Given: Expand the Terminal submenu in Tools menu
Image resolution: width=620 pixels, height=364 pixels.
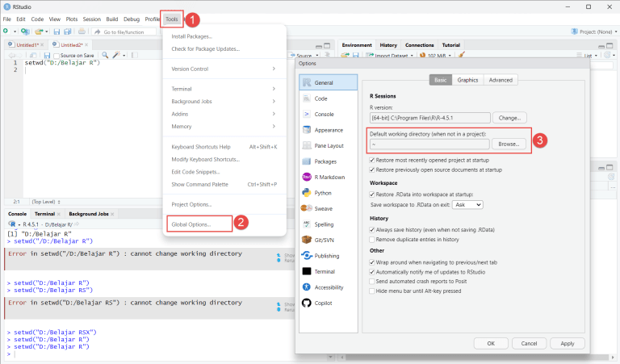Looking at the screenshot, I should click(x=224, y=89).
